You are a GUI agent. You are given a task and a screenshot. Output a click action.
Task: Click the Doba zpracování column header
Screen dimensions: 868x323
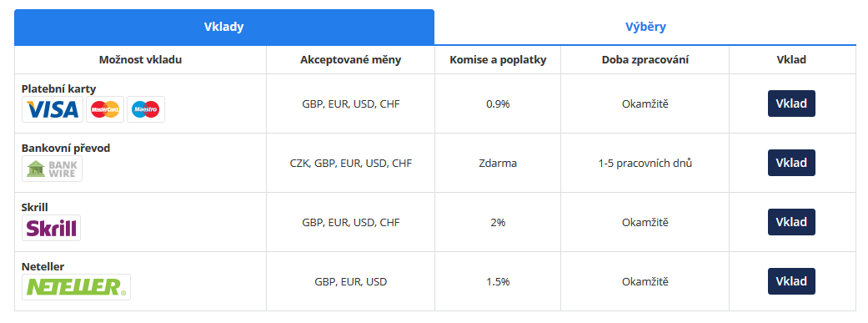point(645,60)
